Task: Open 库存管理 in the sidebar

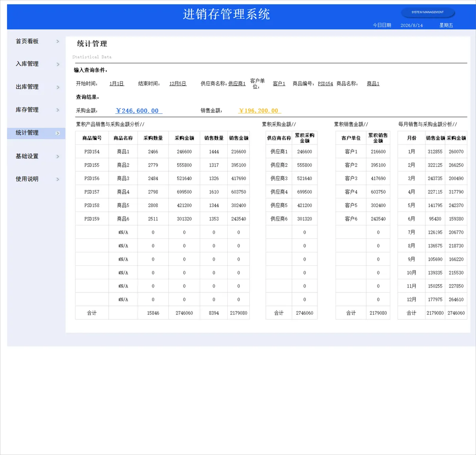Action: (27, 110)
